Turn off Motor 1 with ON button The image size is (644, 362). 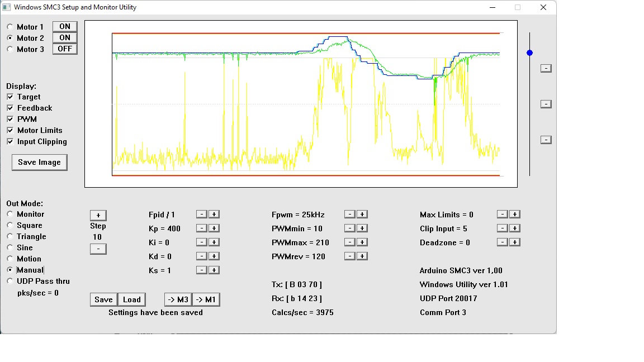click(x=65, y=27)
